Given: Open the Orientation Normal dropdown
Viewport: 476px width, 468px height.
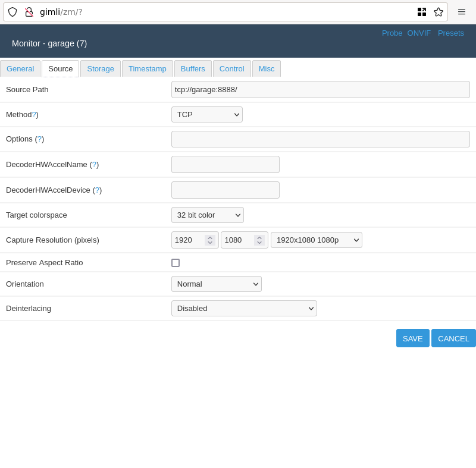Looking at the screenshot, I should pos(217,284).
